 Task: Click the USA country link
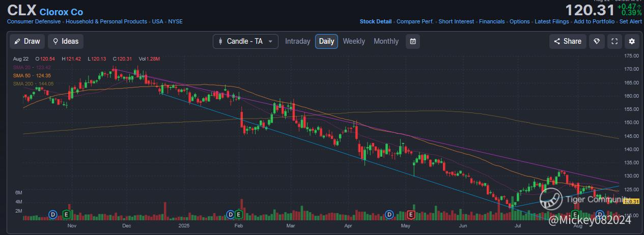tap(158, 21)
